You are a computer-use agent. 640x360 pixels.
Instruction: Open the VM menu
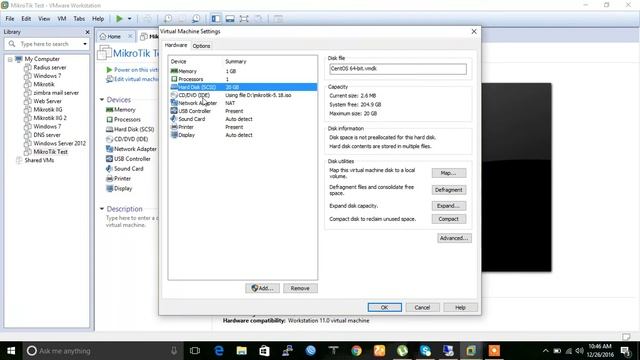tap(62, 19)
